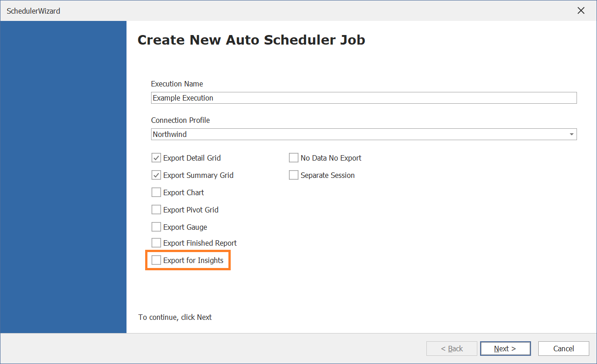The image size is (597, 364).
Task: Open the Connection Profile dropdown arrow
Action: 571,134
